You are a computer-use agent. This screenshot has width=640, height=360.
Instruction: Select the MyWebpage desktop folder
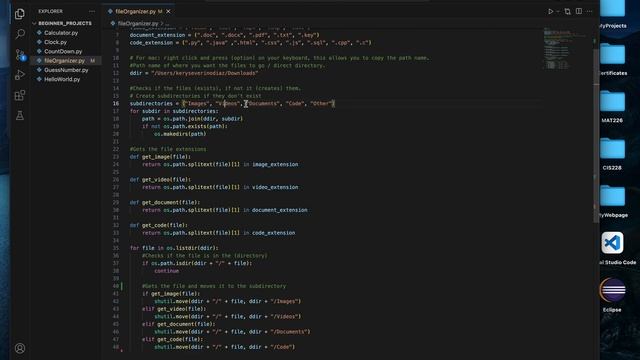[612, 202]
